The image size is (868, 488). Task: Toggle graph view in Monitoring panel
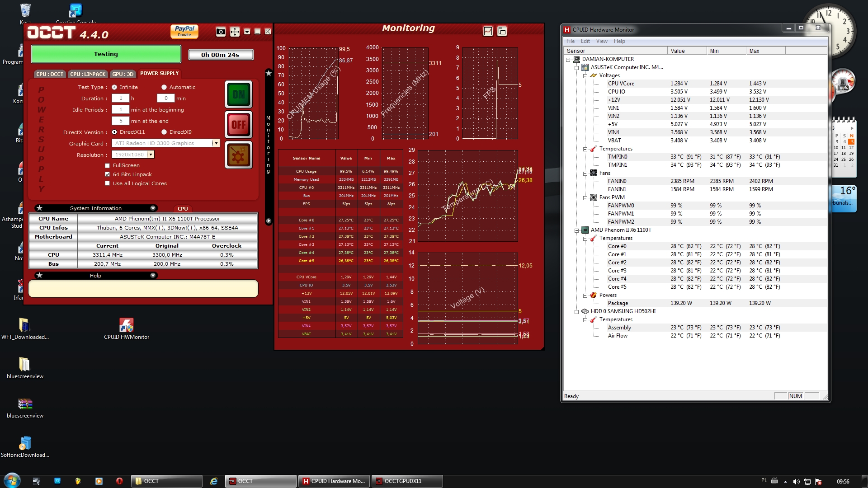(x=488, y=31)
